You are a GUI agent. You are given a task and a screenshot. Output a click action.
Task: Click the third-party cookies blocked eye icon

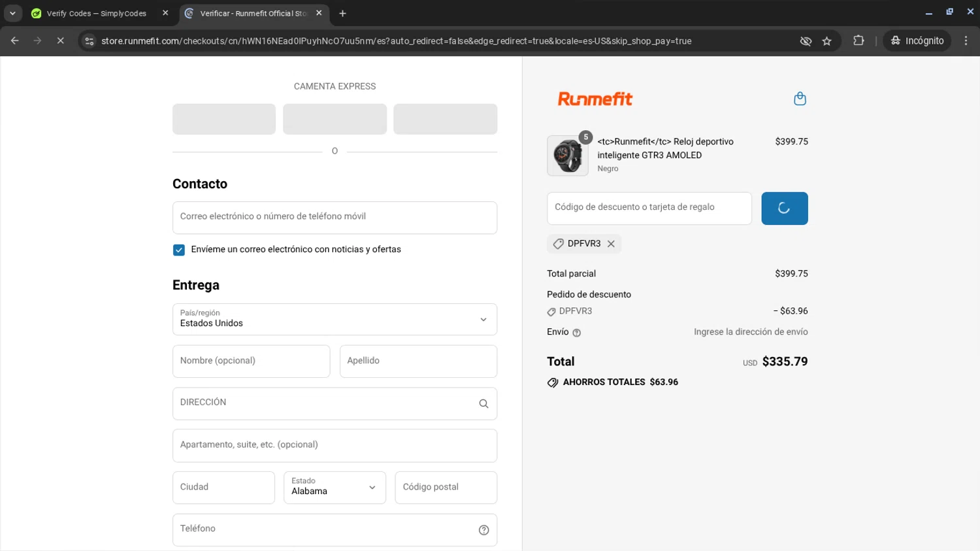[806, 41]
